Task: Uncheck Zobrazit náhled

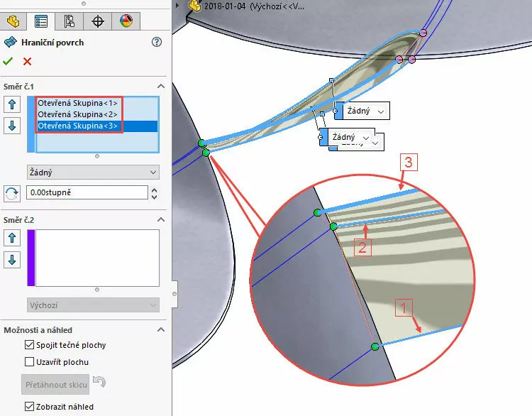Action: [x=30, y=407]
